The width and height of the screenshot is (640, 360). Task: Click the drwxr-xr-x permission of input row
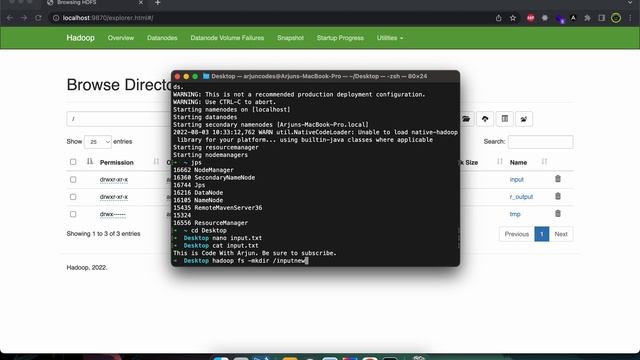[x=114, y=180]
